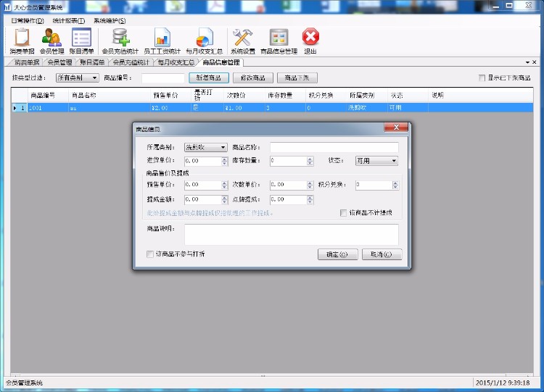Click the 积分兑换 value field in the dialog

[374, 185]
